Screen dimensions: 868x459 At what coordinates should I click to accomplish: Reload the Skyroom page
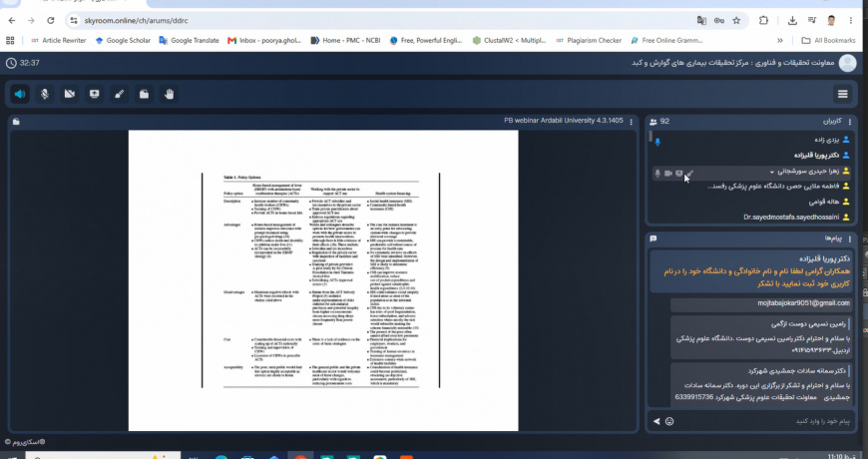coord(50,21)
